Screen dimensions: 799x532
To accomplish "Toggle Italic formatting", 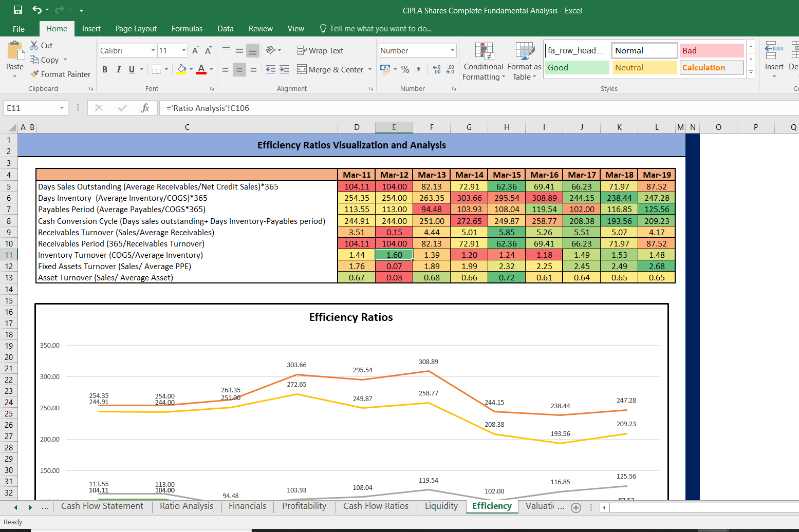I will pyautogui.click(x=119, y=69).
